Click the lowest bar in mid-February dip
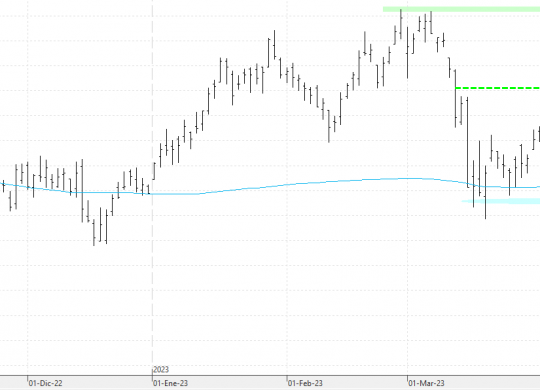 coord(329,126)
